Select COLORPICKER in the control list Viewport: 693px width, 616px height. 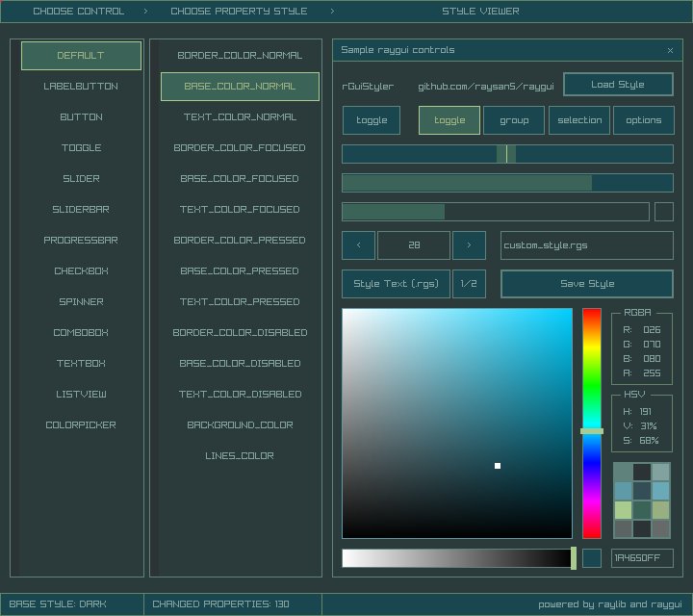81,425
